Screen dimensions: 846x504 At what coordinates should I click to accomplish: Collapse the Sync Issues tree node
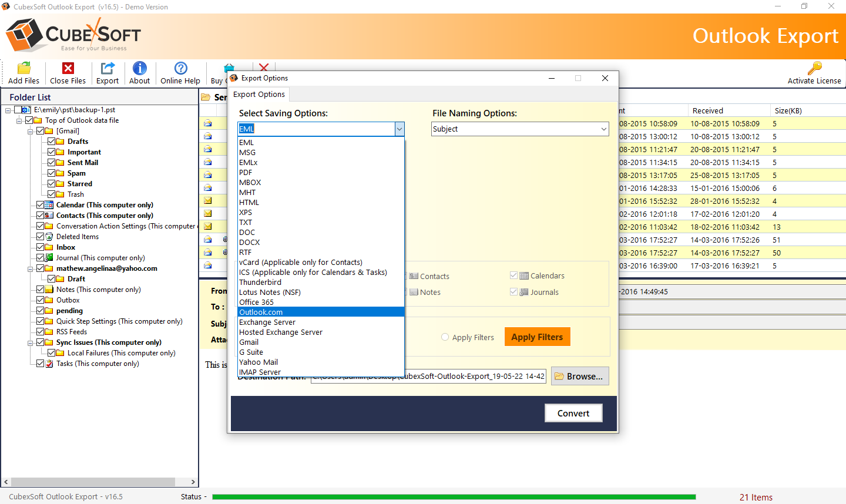point(30,343)
